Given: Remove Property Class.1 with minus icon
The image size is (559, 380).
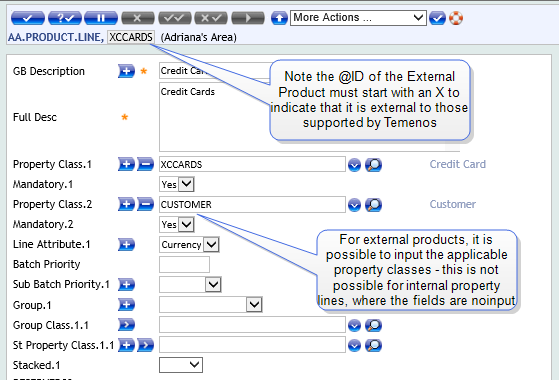Looking at the screenshot, I should (x=145, y=164).
